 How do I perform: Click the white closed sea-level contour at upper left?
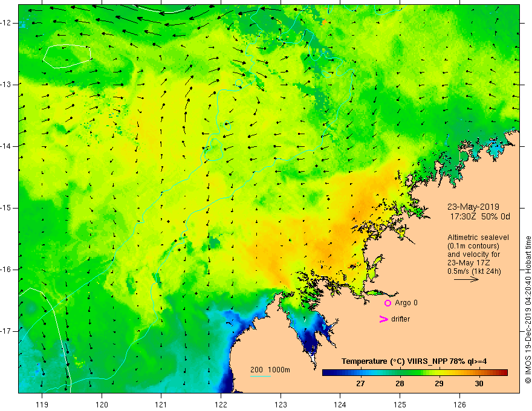67,56
